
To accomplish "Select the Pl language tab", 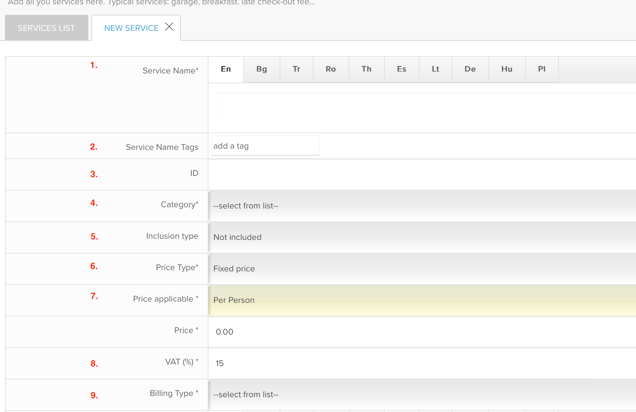I will (541, 69).
